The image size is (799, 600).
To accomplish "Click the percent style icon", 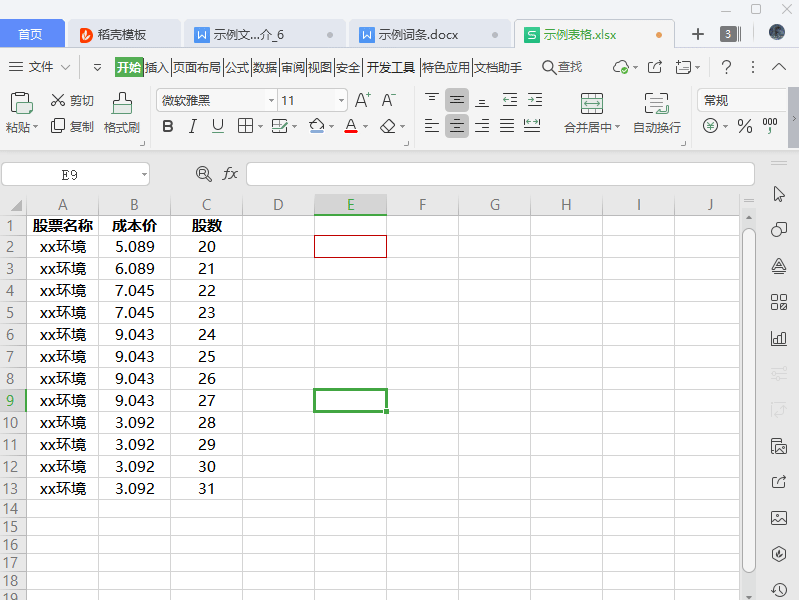I will coord(744,126).
